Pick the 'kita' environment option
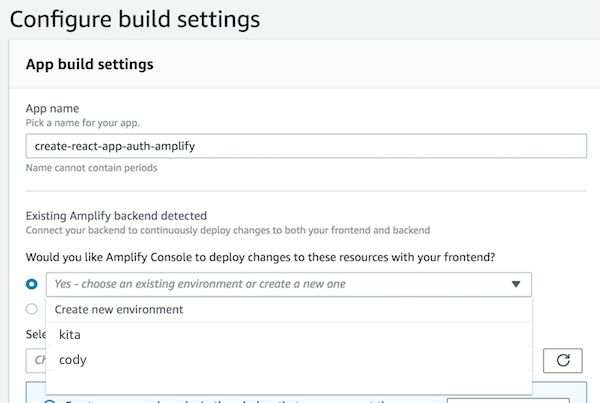Screen dimensions: 600x403 289,334
